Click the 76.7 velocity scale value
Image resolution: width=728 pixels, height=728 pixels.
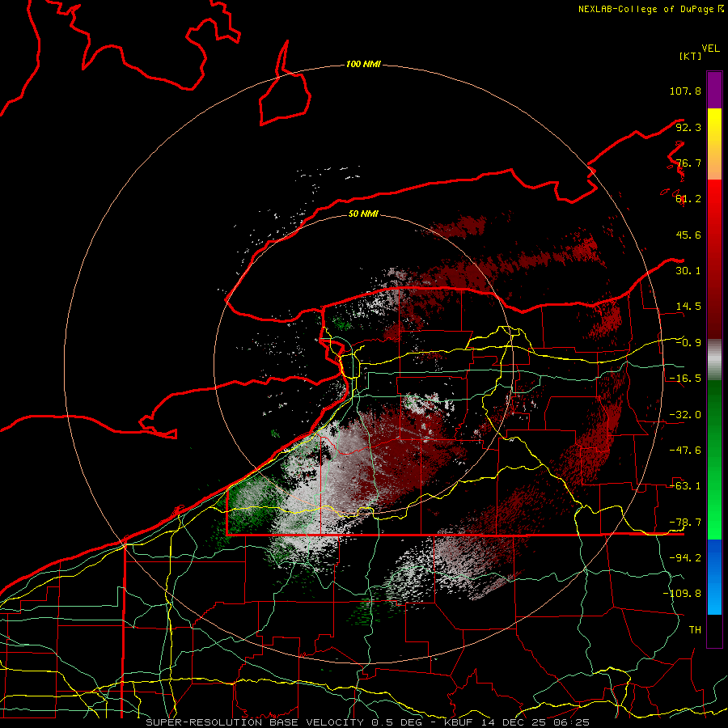(x=688, y=163)
